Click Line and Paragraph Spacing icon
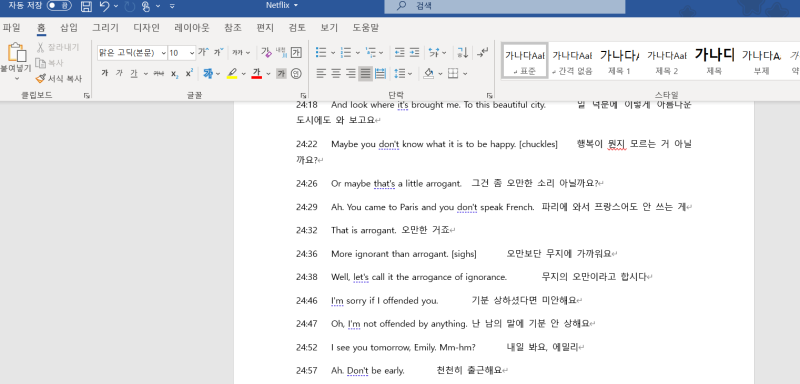 399,74
